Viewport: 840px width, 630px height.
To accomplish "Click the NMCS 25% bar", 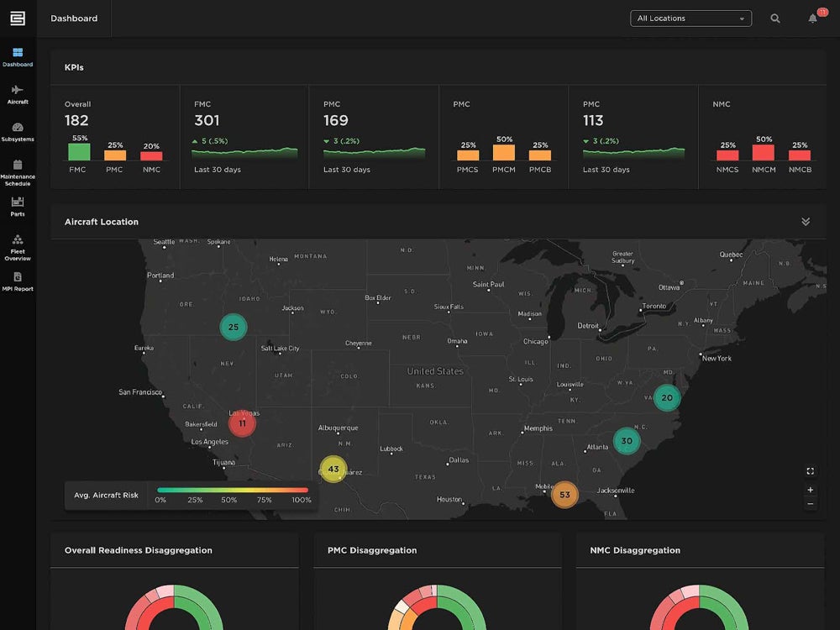I will point(727,155).
